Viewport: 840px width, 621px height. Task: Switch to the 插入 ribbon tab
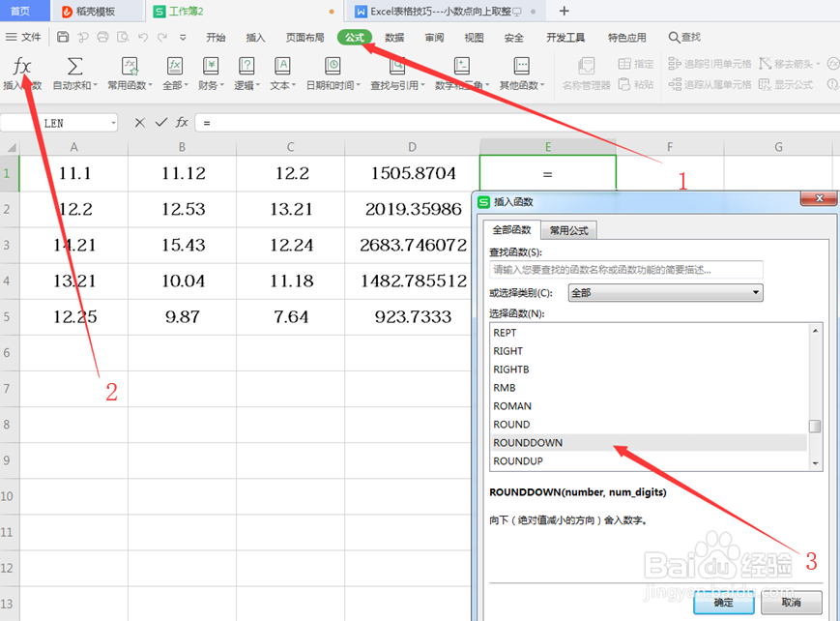(x=255, y=37)
